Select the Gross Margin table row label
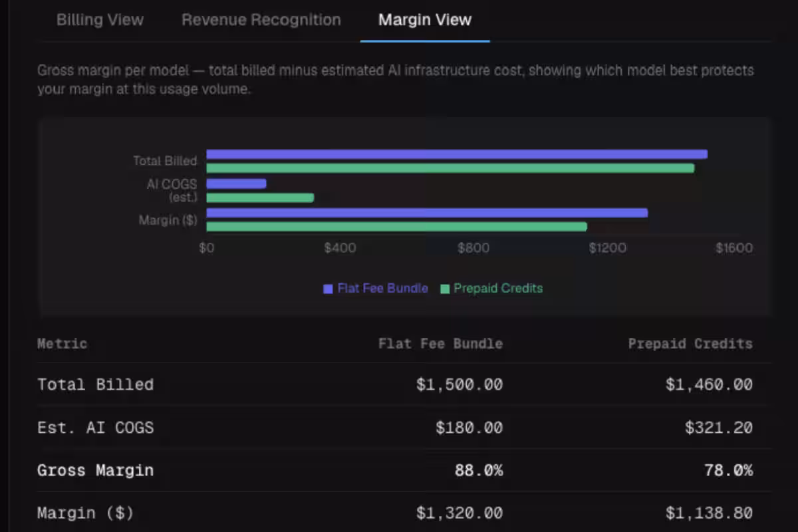This screenshot has height=532, width=798. [95, 470]
